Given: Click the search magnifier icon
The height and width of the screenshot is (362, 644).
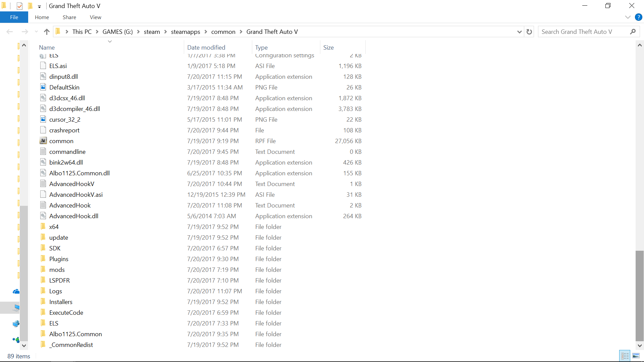Looking at the screenshot, I should pyautogui.click(x=633, y=32).
